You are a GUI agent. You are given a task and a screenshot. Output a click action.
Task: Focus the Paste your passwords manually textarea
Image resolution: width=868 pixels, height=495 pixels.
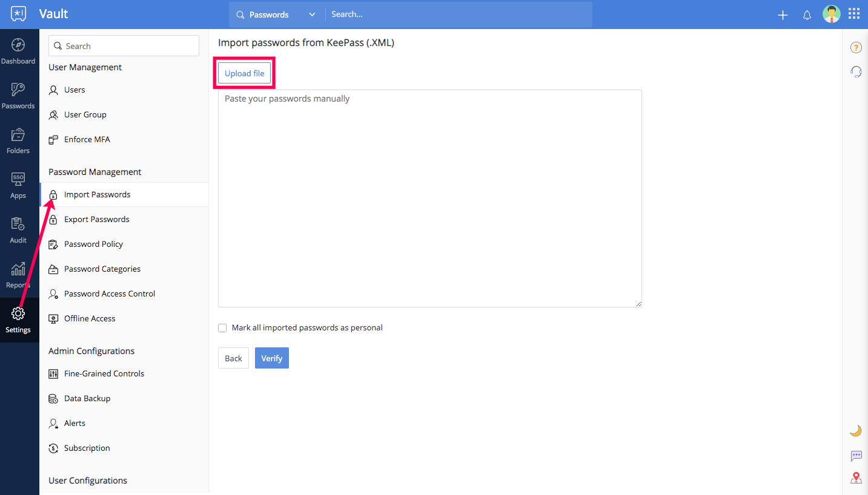pyautogui.click(x=430, y=198)
